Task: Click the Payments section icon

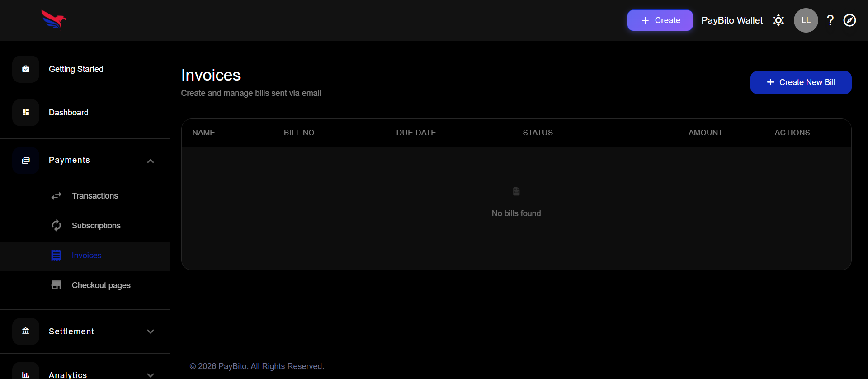Action: coord(26,161)
